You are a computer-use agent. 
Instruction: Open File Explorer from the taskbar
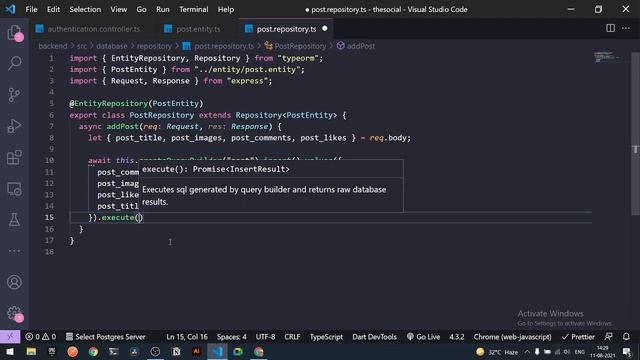(x=31, y=352)
